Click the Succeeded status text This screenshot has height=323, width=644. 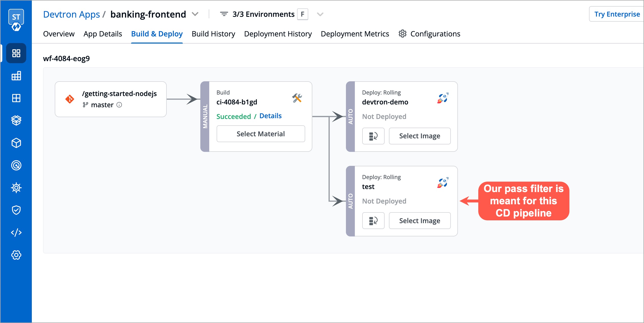tap(234, 116)
